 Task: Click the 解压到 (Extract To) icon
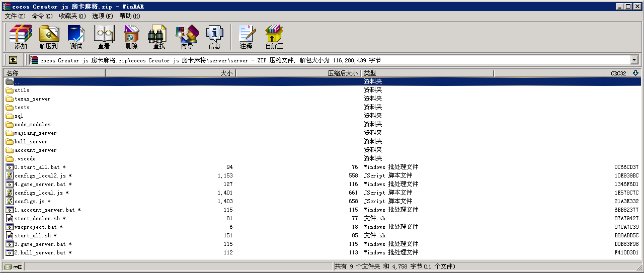49,37
